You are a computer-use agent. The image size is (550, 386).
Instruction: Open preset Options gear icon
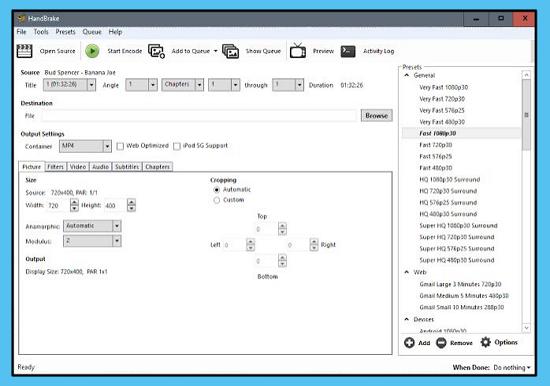tap(486, 342)
